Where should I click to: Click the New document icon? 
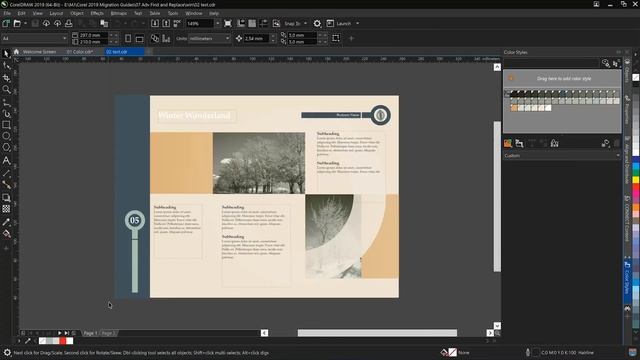click(6, 24)
